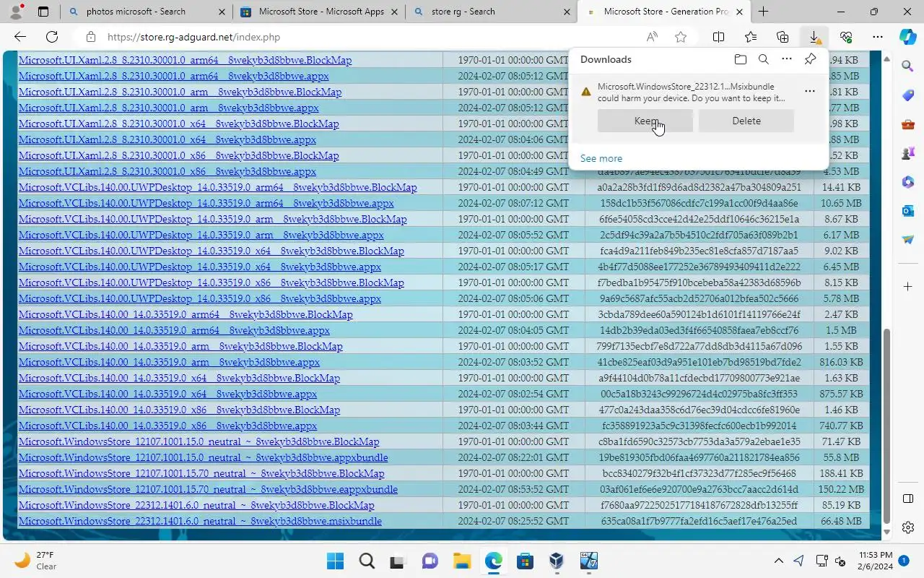Show hidden tray icons chevron
Viewport: 924px width, 578px height.
pyautogui.click(x=778, y=561)
